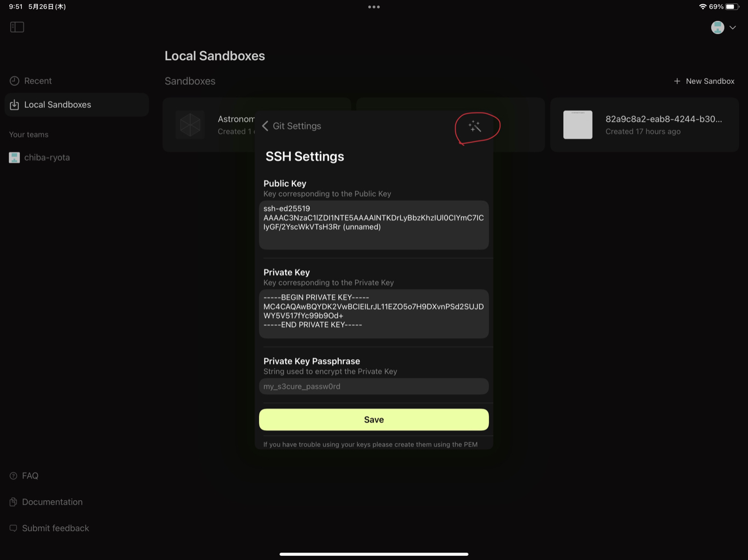Screen dimensions: 748x560
Task: Save the SSH settings
Action: (374, 420)
